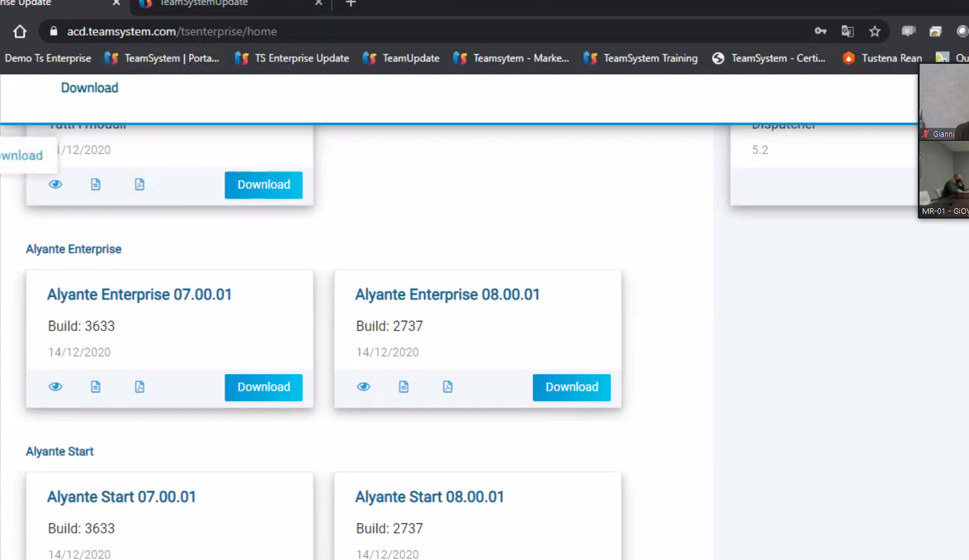Open the Chrome profile avatar icon

961,31
